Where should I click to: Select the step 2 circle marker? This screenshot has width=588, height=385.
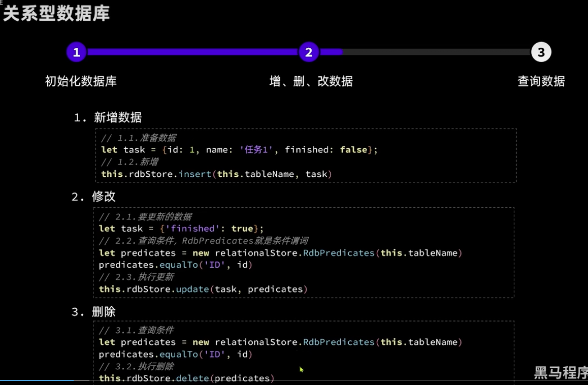pos(308,52)
